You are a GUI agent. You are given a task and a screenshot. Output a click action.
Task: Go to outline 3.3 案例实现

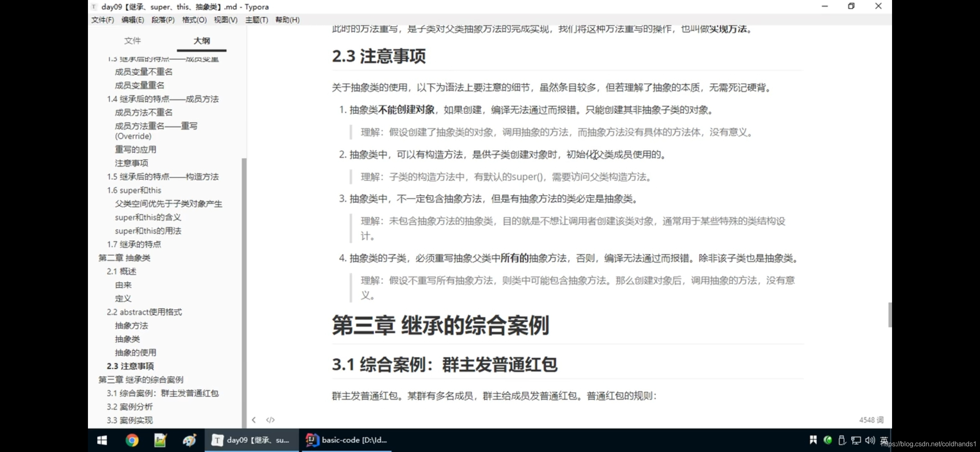tap(129, 420)
